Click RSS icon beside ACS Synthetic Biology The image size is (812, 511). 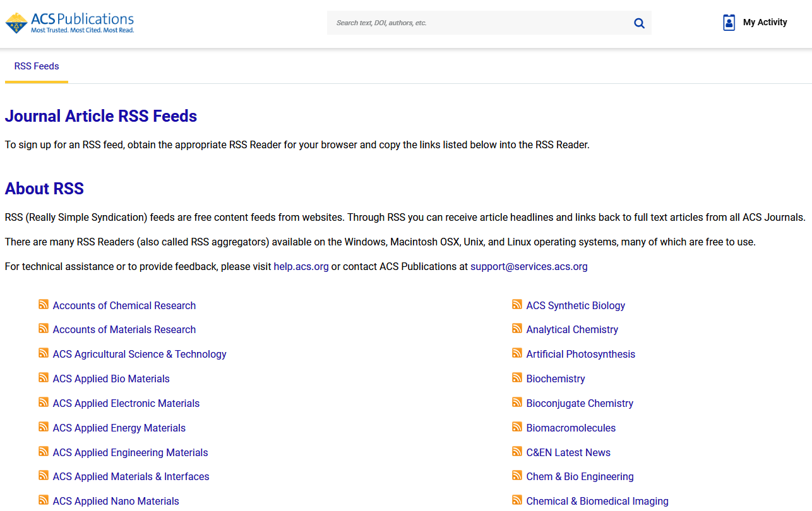point(517,305)
